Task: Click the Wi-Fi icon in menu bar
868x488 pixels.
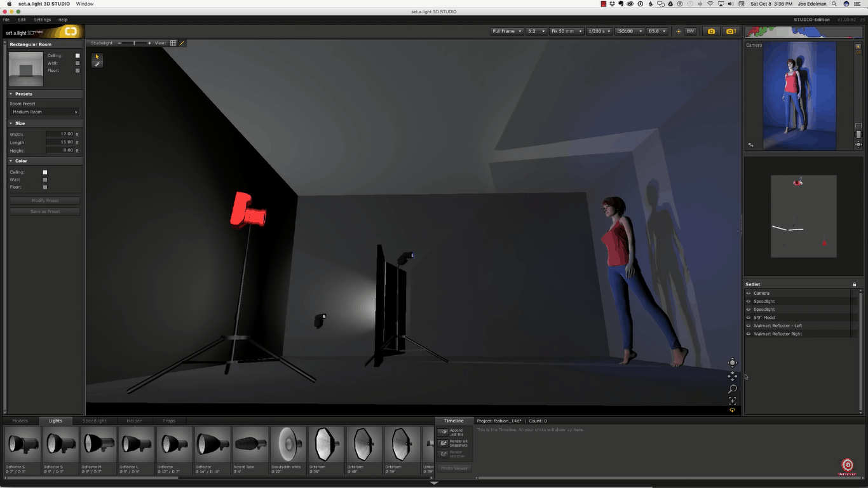Action: tap(710, 4)
